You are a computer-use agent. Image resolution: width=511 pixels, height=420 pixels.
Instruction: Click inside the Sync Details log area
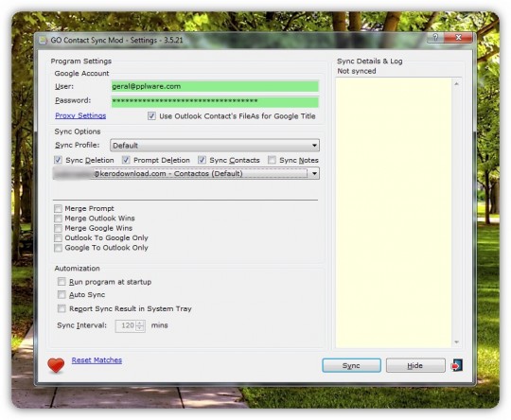click(394, 213)
